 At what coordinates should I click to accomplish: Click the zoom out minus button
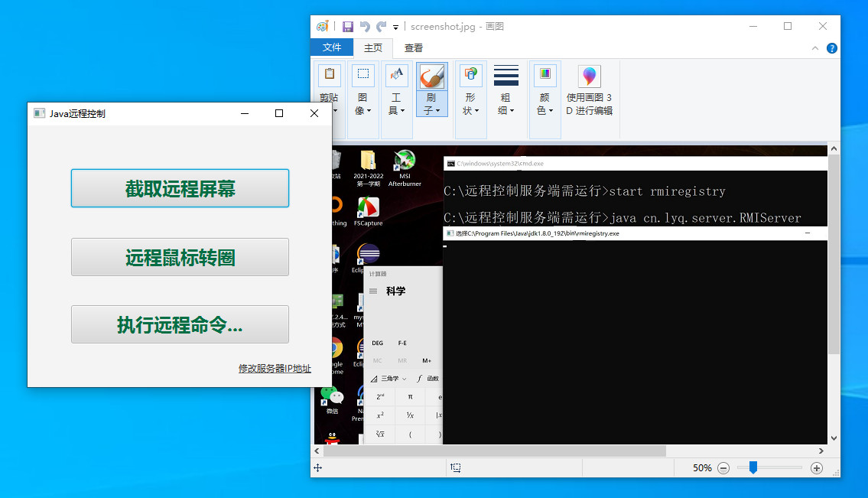click(723, 468)
